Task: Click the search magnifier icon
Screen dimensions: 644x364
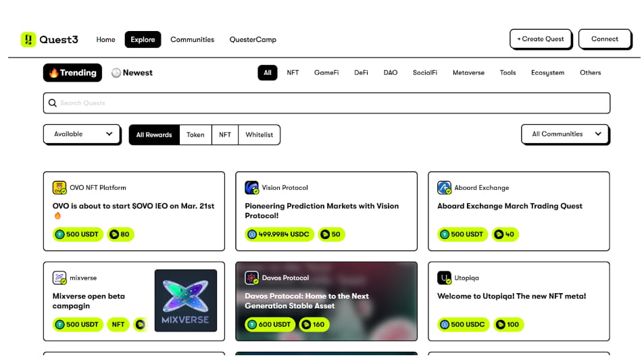Action: click(53, 103)
